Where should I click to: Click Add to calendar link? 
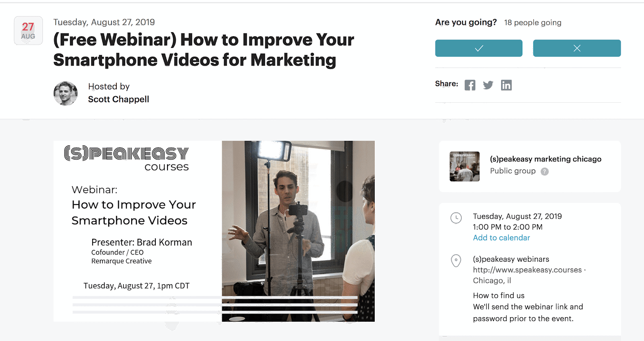click(502, 238)
